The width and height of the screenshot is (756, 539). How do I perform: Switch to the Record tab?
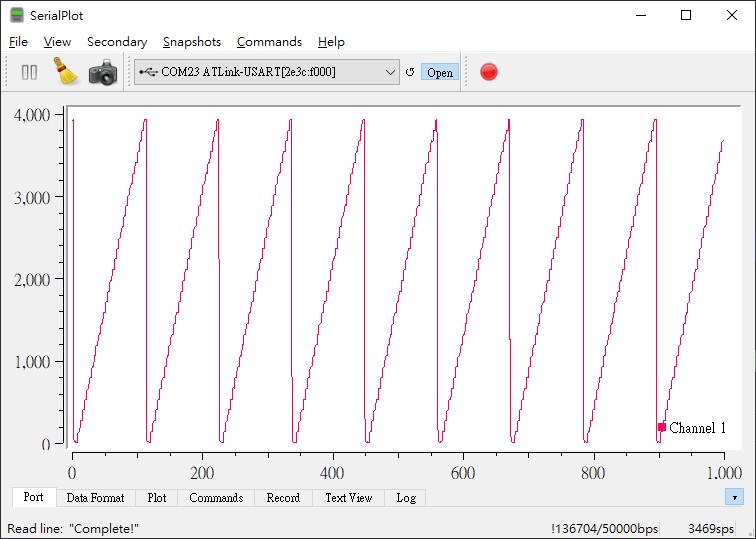pyautogui.click(x=283, y=498)
